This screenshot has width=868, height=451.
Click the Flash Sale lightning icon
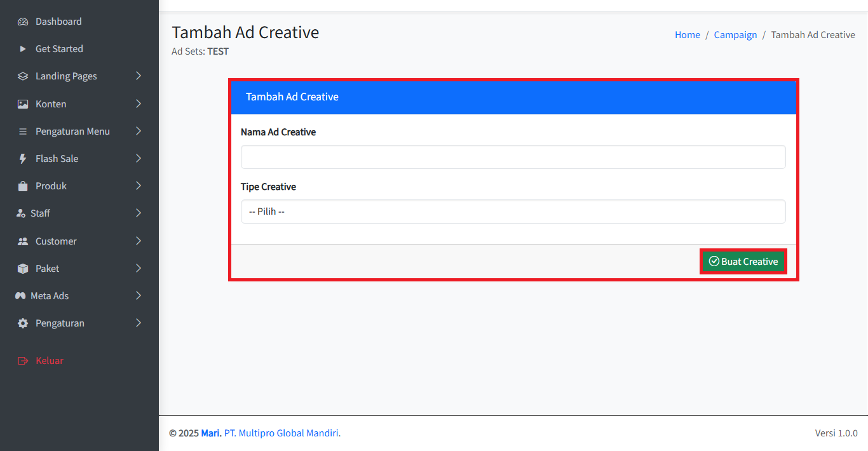click(23, 159)
